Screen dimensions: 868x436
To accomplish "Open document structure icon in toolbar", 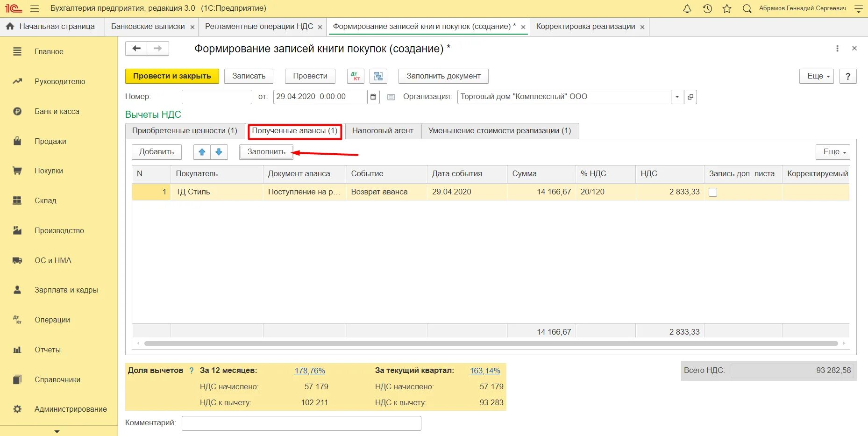I will 378,76.
